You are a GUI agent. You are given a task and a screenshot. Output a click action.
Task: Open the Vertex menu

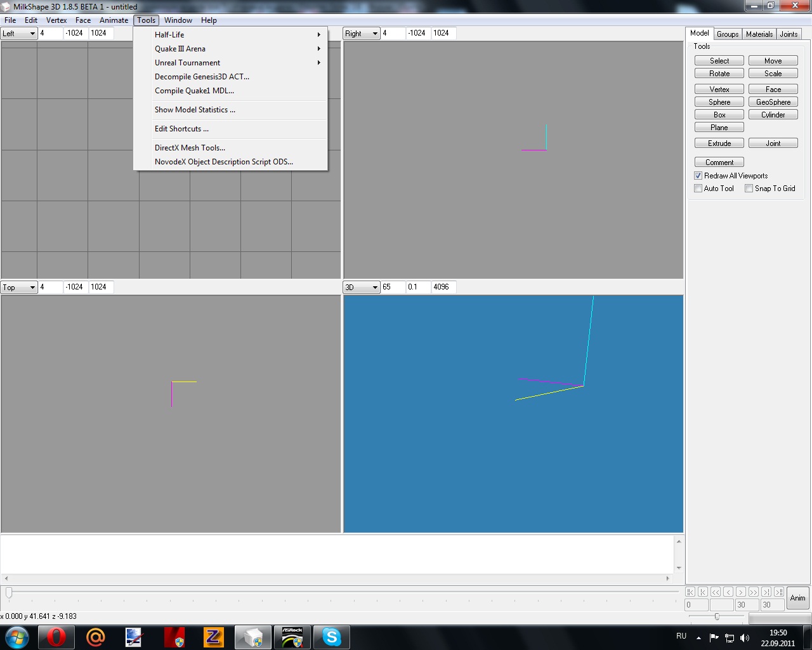[56, 20]
